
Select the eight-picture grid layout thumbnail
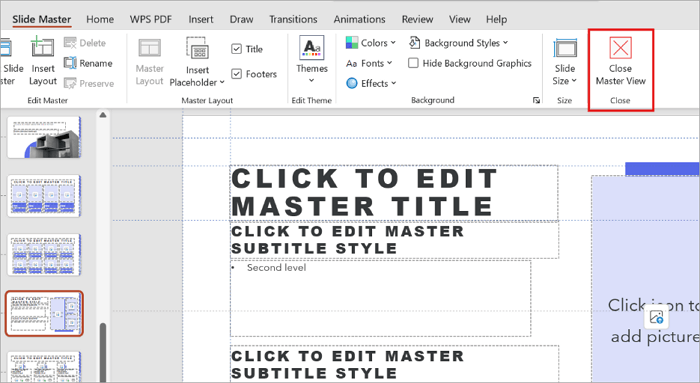point(44,255)
